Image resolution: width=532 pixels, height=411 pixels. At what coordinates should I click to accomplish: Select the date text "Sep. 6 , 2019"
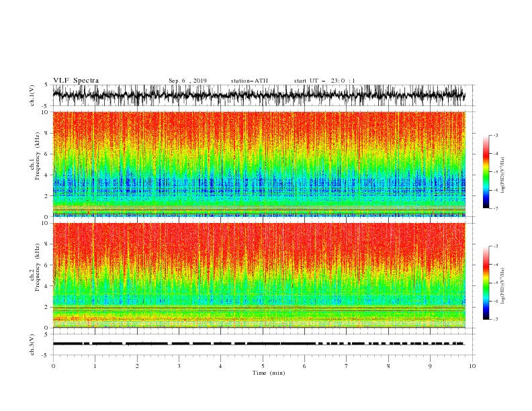tap(187, 81)
